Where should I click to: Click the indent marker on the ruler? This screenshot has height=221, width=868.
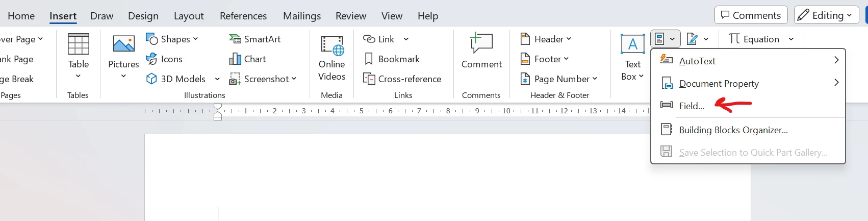tap(218, 112)
